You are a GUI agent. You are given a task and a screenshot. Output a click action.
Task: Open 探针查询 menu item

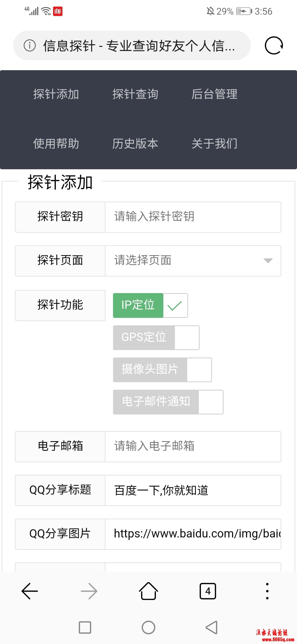tap(135, 94)
